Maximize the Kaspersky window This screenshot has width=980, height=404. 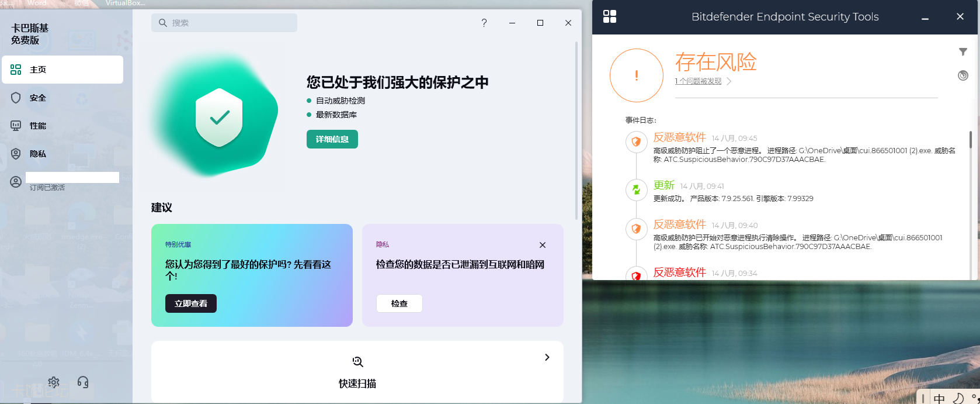(x=540, y=23)
